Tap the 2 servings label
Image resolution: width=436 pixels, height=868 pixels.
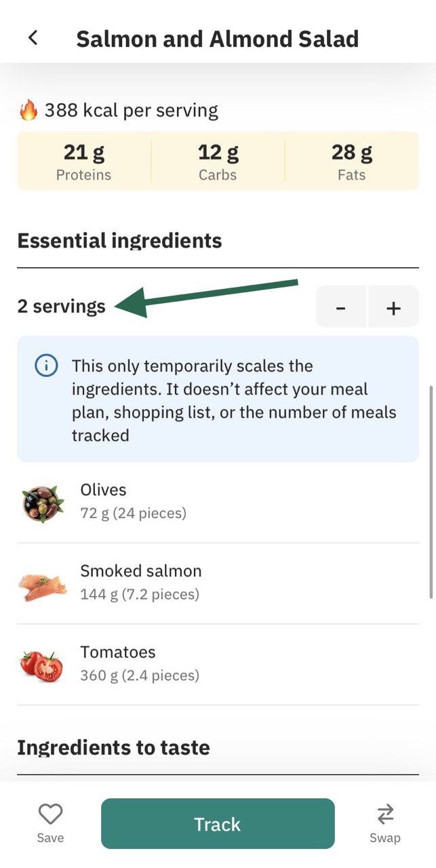[x=62, y=307]
